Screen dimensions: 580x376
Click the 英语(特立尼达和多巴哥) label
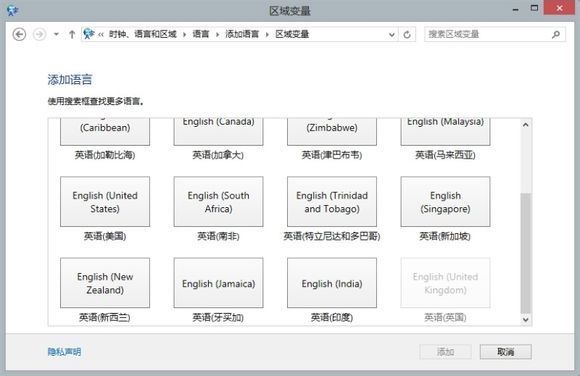332,236
